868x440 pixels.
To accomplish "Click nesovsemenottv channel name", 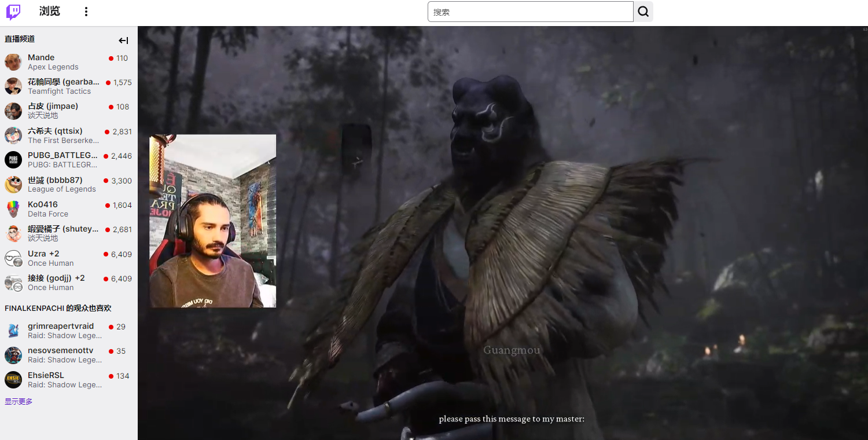I will click(x=61, y=350).
